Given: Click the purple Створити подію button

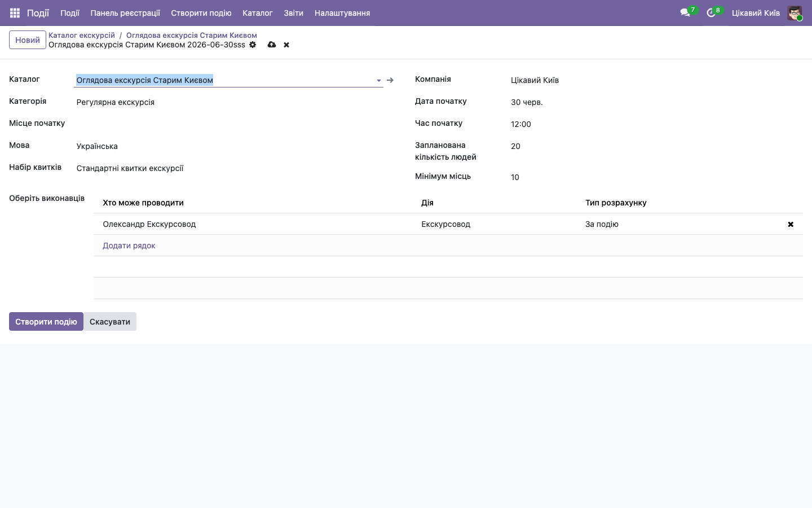Looking at the screenshot, I should [46, 322].
